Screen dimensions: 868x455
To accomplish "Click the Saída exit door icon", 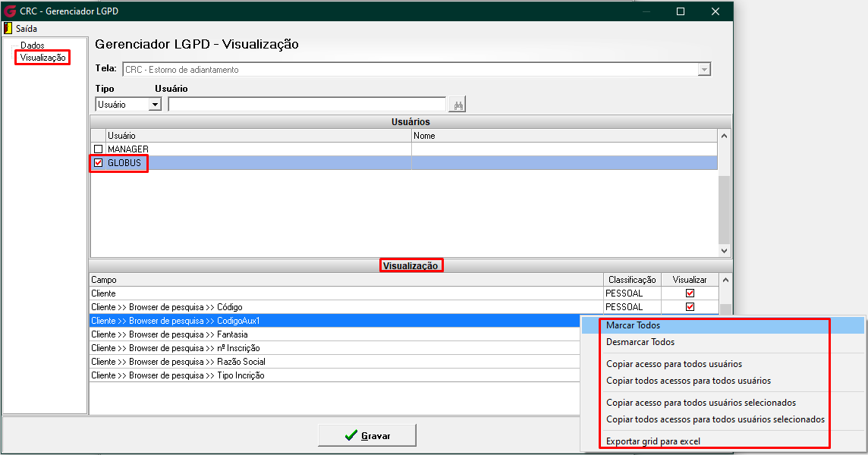I will [8, 28].
